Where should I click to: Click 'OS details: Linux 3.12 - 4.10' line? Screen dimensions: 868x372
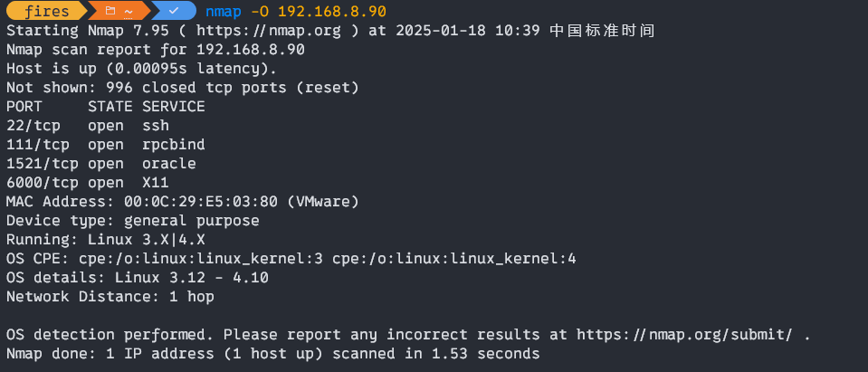click(x=138, y=277)
